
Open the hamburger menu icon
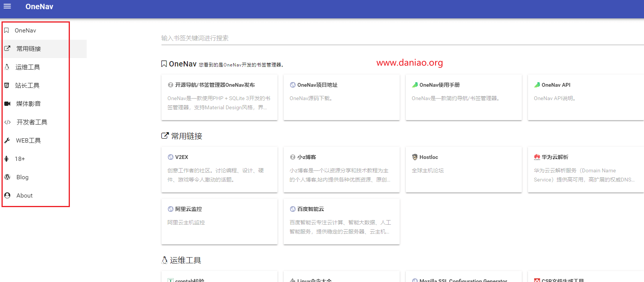7,6
